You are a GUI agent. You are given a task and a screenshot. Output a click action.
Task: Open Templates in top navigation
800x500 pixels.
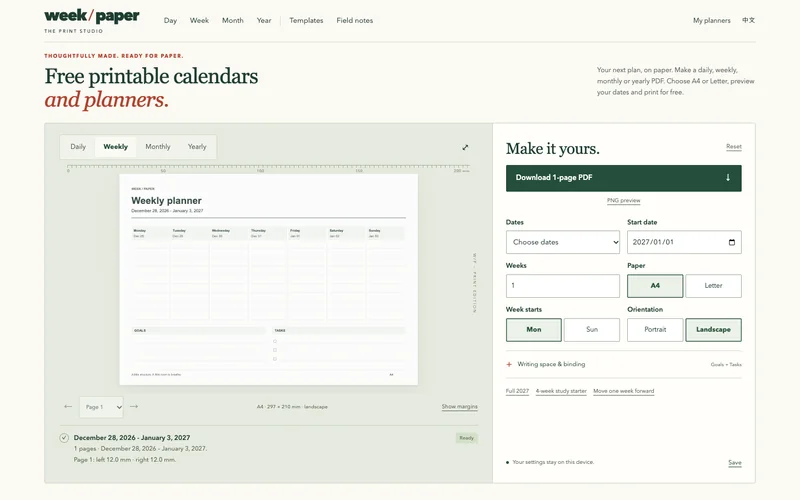(x=306, y=20)
